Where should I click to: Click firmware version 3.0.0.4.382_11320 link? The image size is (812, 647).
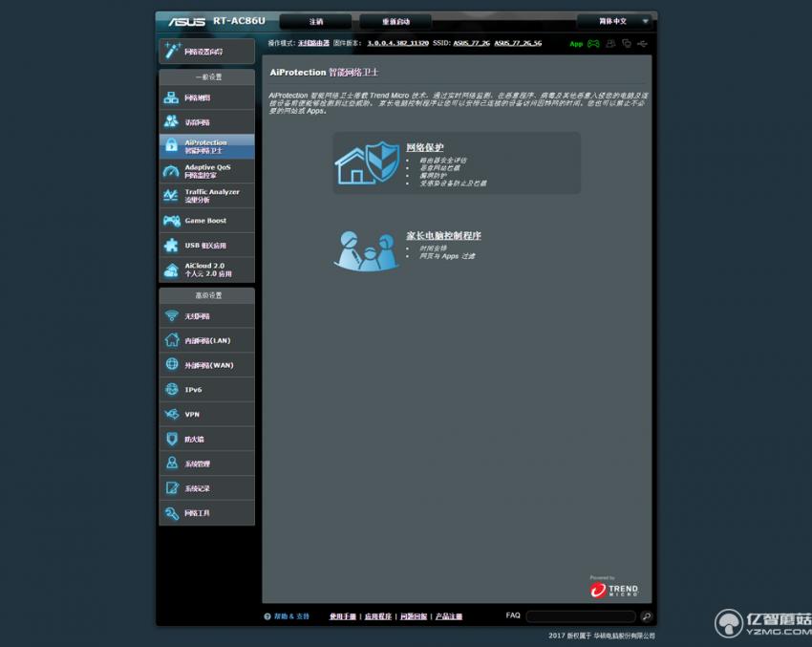click(397, 43)
